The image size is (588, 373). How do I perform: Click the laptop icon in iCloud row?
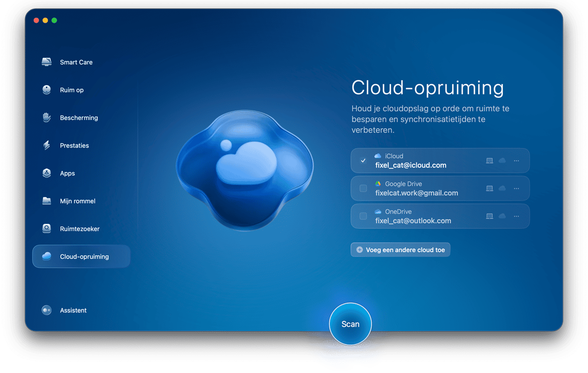tap(489, 161)
